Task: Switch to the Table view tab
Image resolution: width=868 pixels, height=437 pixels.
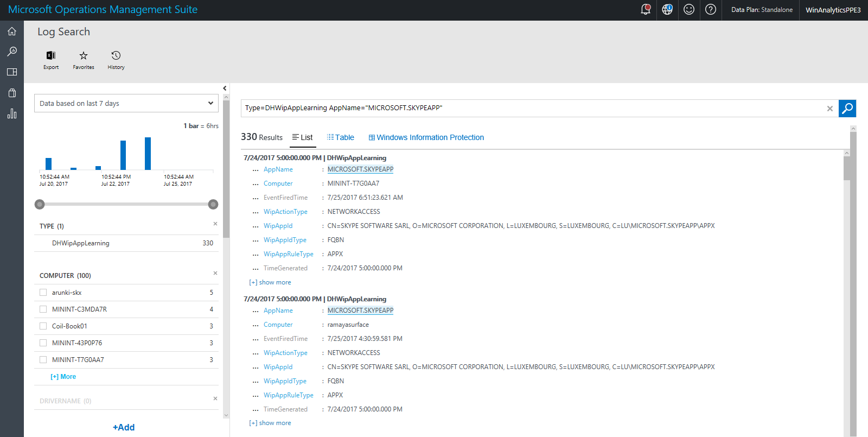Action: coord(340,137)
